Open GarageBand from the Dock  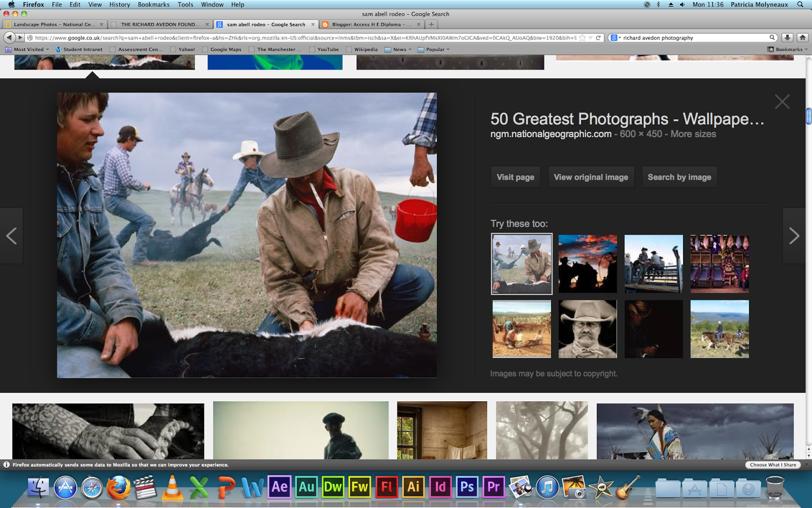627,488
